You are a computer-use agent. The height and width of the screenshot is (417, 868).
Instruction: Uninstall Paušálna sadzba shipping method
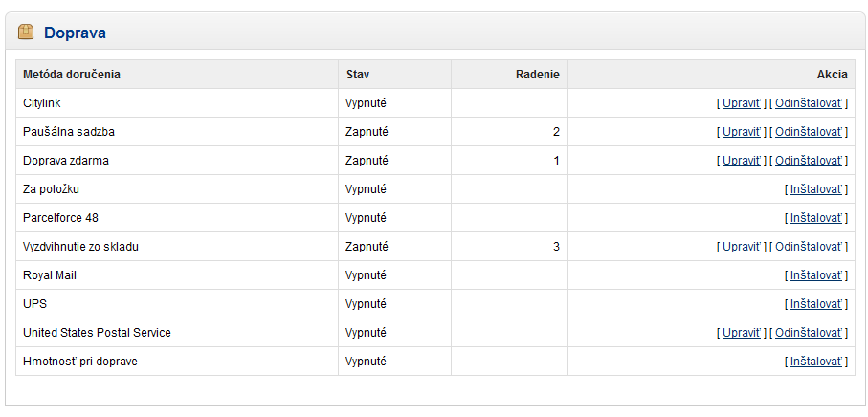[x=809, y=132]
